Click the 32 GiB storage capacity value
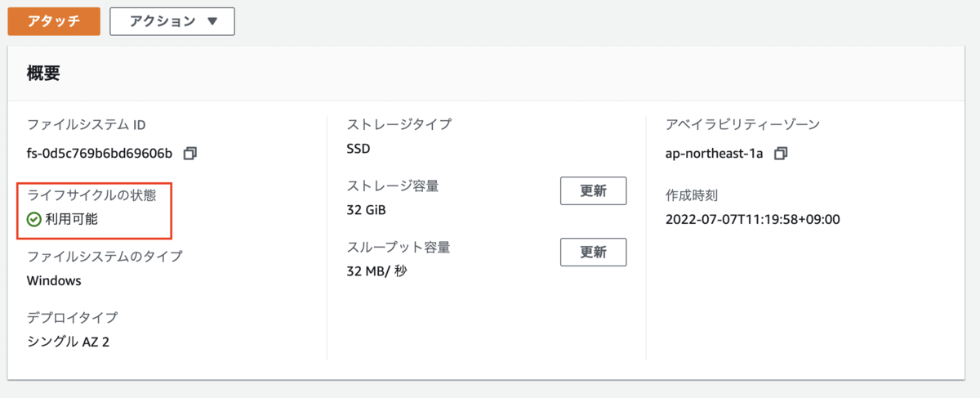Screen dimensions: 980x398 (367, 210)
